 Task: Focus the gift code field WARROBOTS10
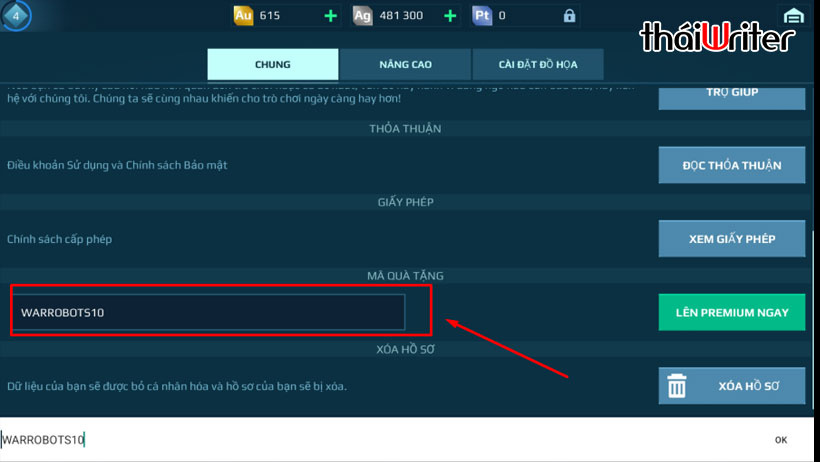209,312
